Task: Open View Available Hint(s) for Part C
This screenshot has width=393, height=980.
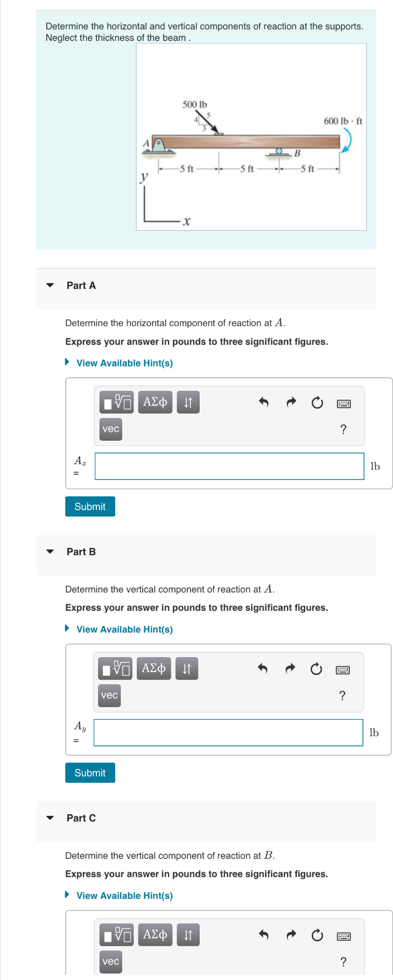Action: tap(124, 895)
